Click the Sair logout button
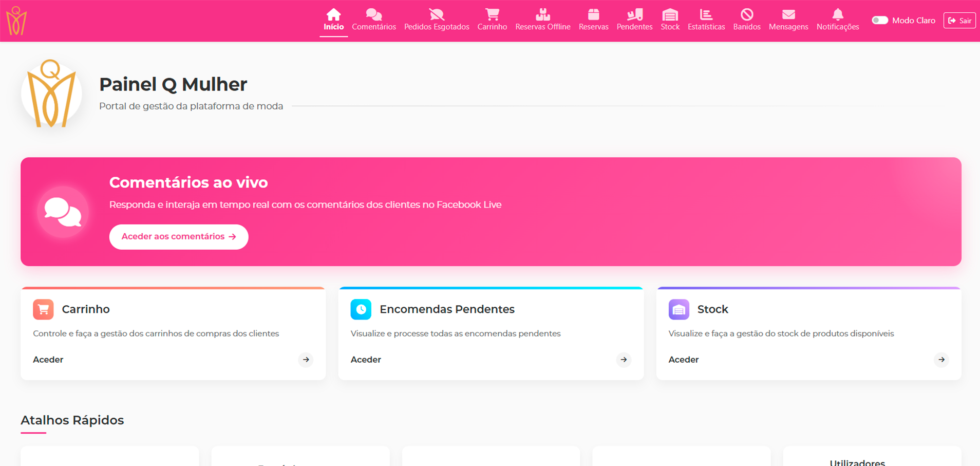The width and height of the screenshot is (980, 466). (959, 21)
